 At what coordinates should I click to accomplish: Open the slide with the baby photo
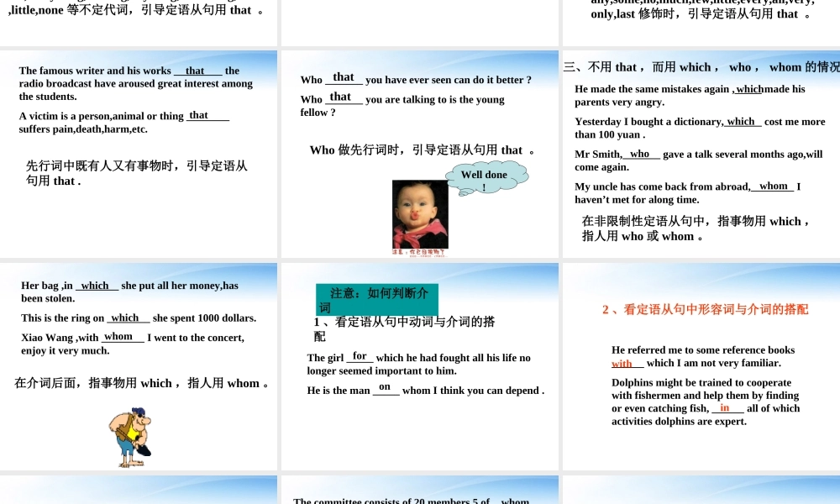(419, 155)
